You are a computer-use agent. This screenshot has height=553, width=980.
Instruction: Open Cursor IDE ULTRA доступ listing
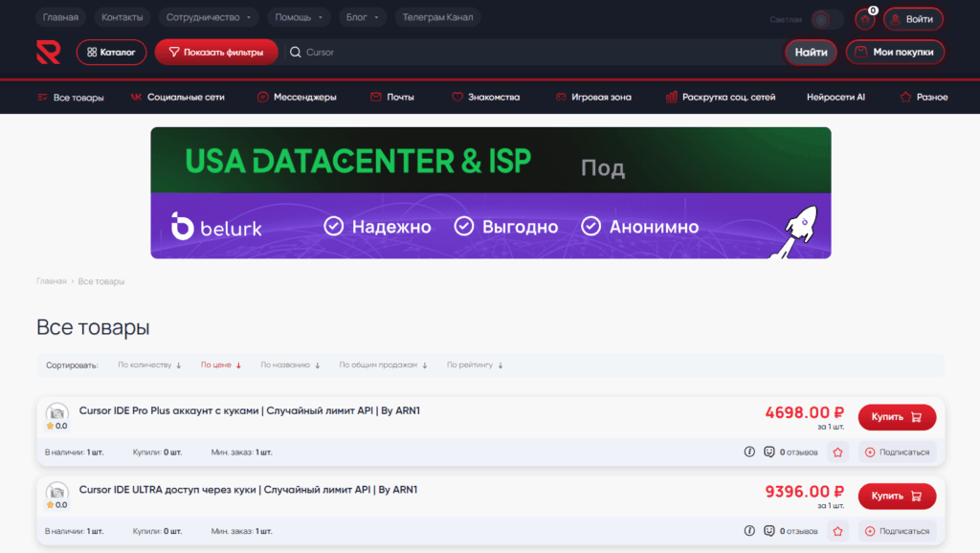click(x=248, y=490)
